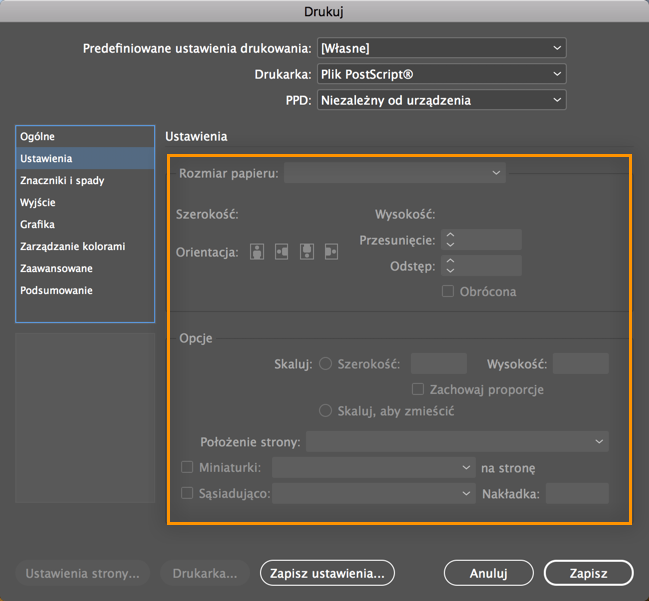Select landscape orientation icon
The height and width of the screenshot is (601, 649).
282,252
